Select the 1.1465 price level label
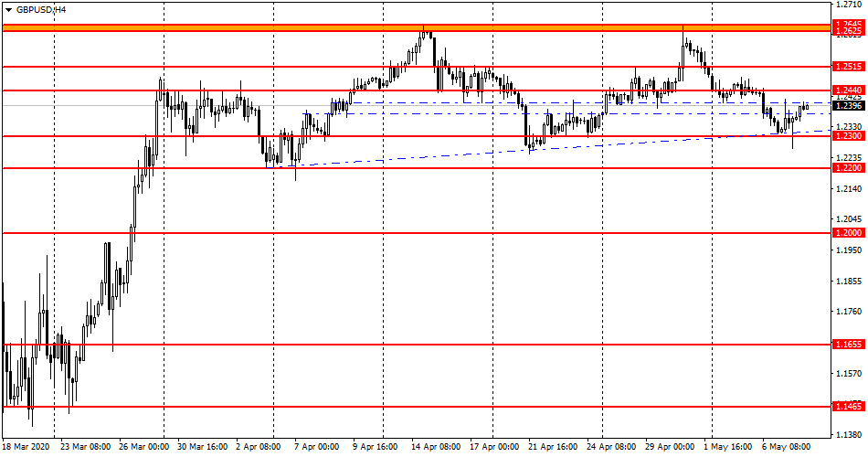 (x=849, y=406)
